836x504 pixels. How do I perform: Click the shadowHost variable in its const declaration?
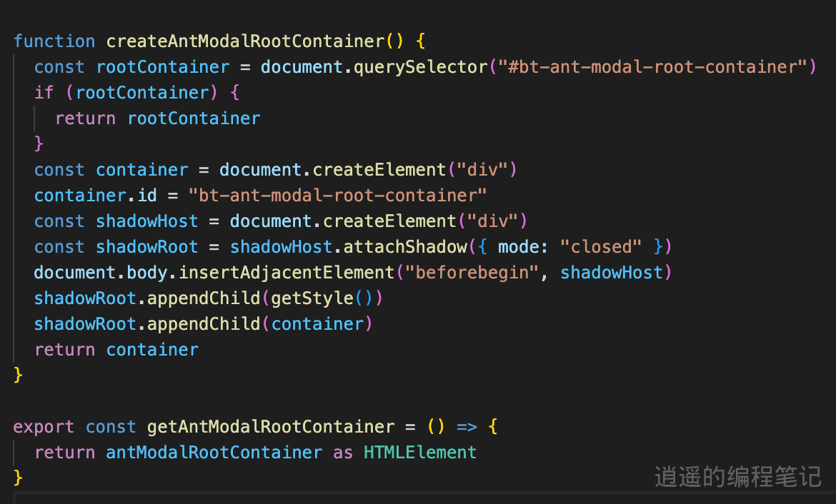point(146,221)
